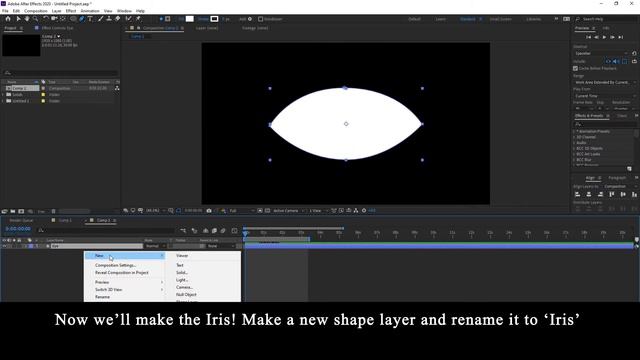Select the Unified Camera tool
This screenshot has width=640, height=360.
54,19
